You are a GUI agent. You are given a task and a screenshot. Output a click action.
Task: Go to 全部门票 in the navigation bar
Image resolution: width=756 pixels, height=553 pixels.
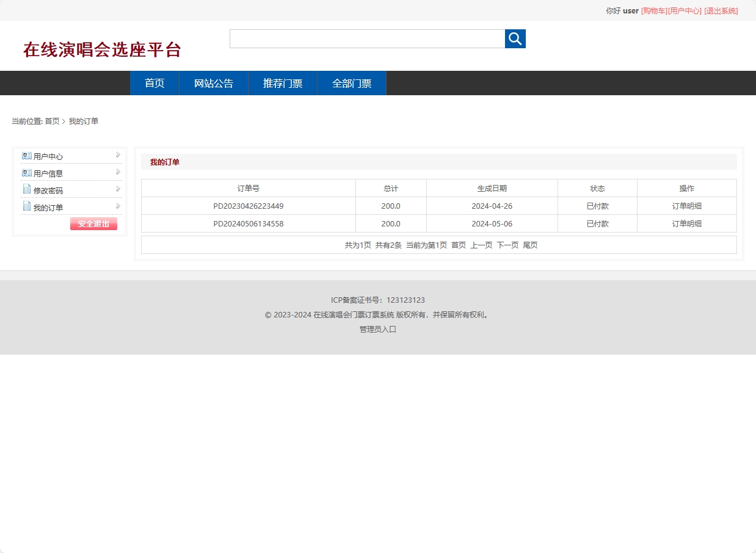pos(351,83)
